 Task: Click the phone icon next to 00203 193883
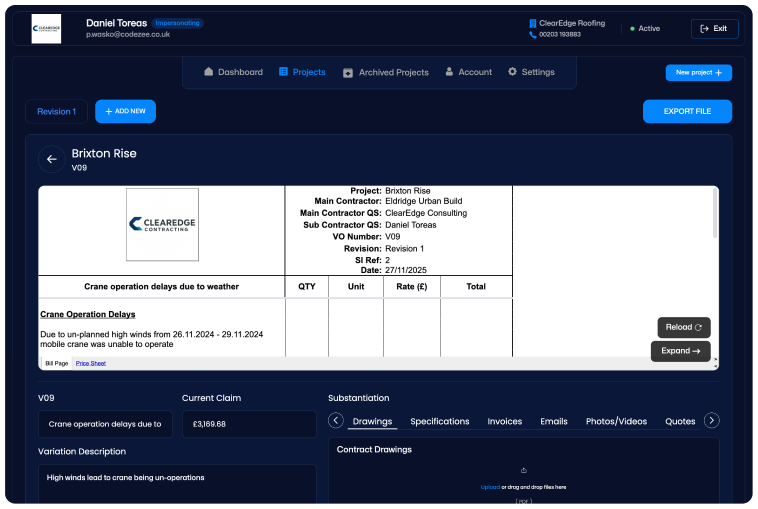(533, 35)
